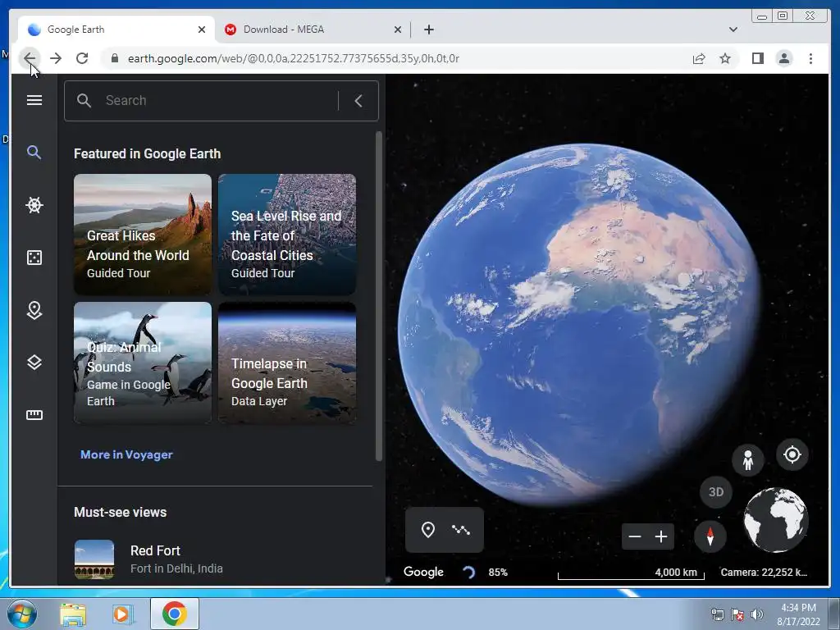This screenshot has height=630, width=840.
Task: Click the magnifier icon inside search box
Action: [84, 101]
